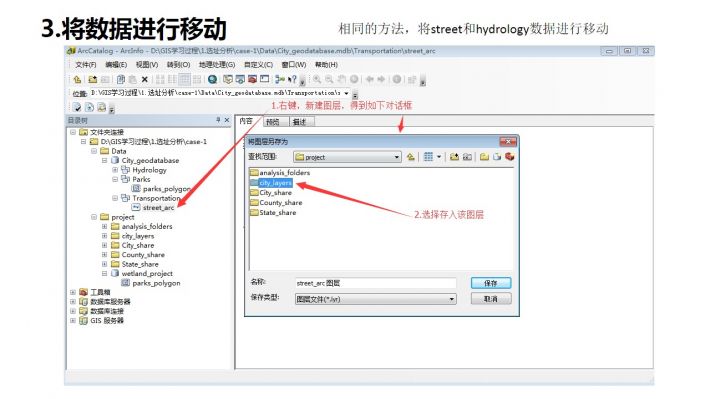710x399 pixels.
Task: Switch to the 预览 tab
Action: (x=273, y=121)
